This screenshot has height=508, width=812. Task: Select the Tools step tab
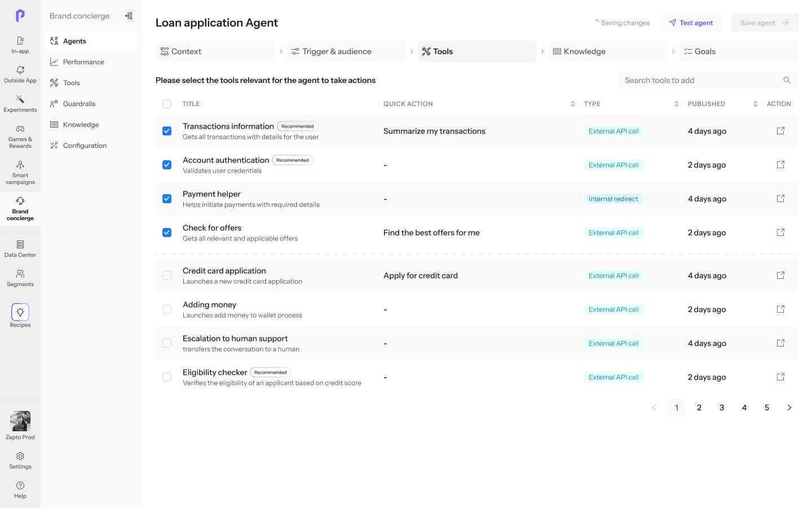[x=477, y=51]
